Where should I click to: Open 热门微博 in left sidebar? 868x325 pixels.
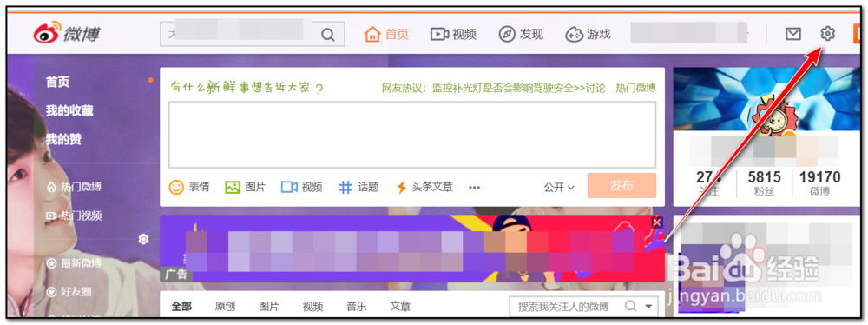(x=74, y=187)
